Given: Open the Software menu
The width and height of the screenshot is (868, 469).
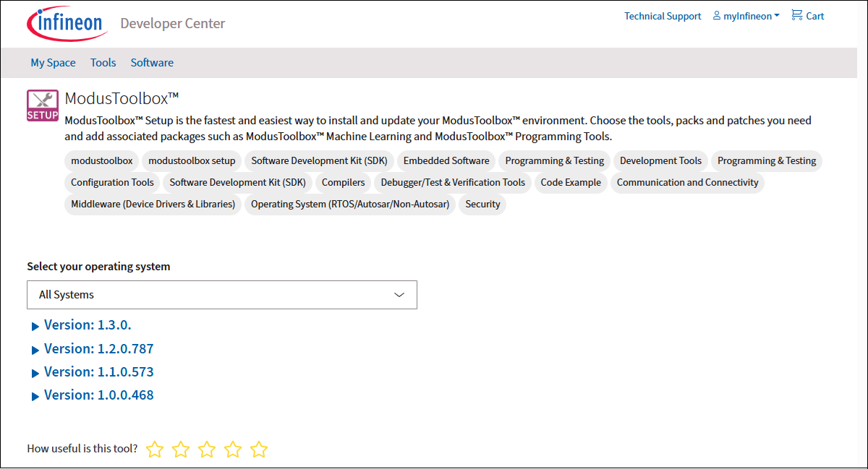Looking at the screenshot, I should [x=152, y=63].
